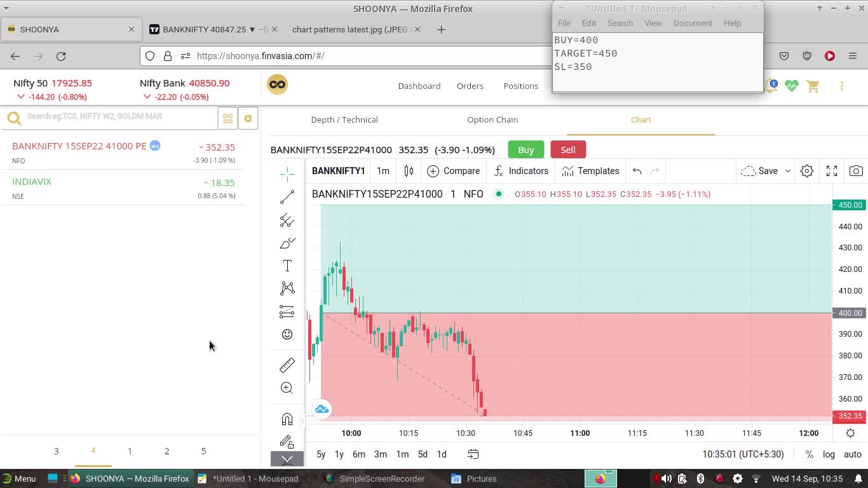Switch to watchlist 5

pyautogui.click(x=203, y=451)
